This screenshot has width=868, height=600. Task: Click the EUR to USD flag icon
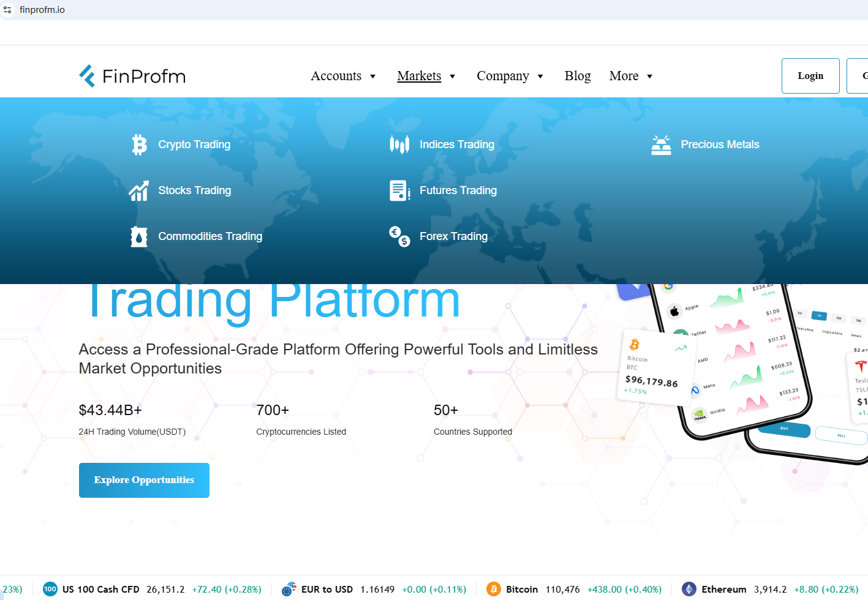click(289, 589)
